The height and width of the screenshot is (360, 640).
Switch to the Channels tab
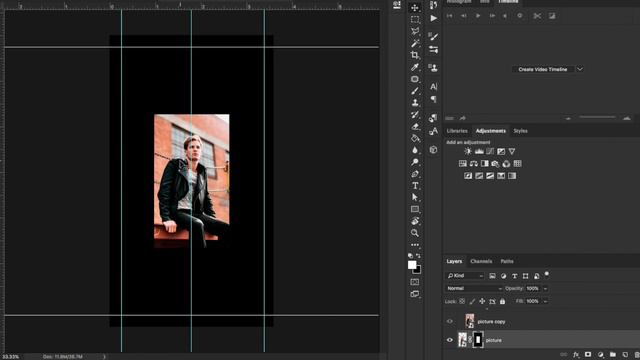point(481,261)
